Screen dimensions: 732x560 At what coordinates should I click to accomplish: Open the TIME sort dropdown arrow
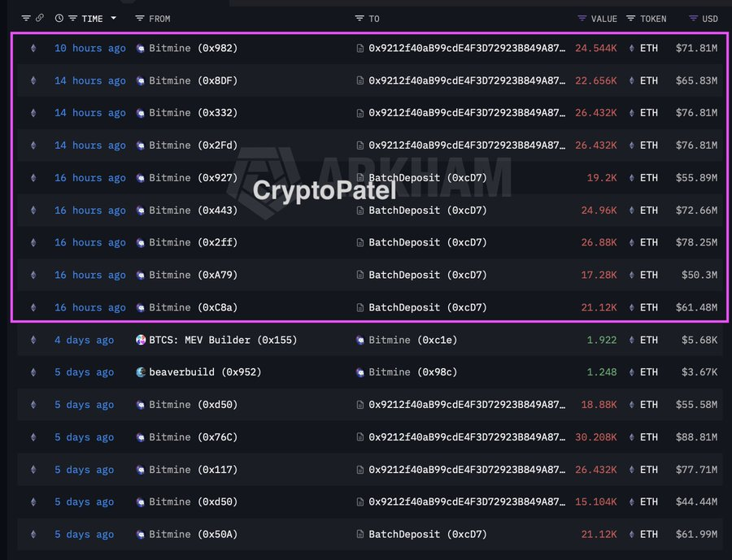point(113,18)
